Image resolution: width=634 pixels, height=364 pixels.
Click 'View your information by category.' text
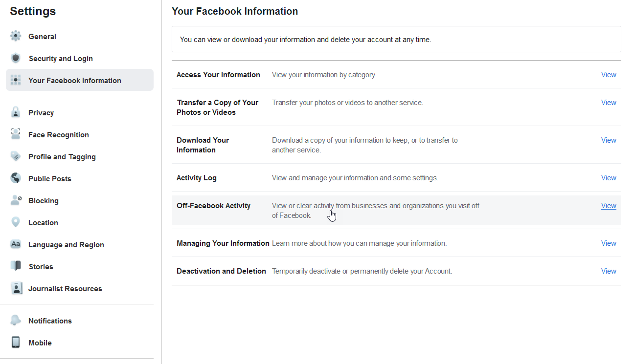coord(324,75)
